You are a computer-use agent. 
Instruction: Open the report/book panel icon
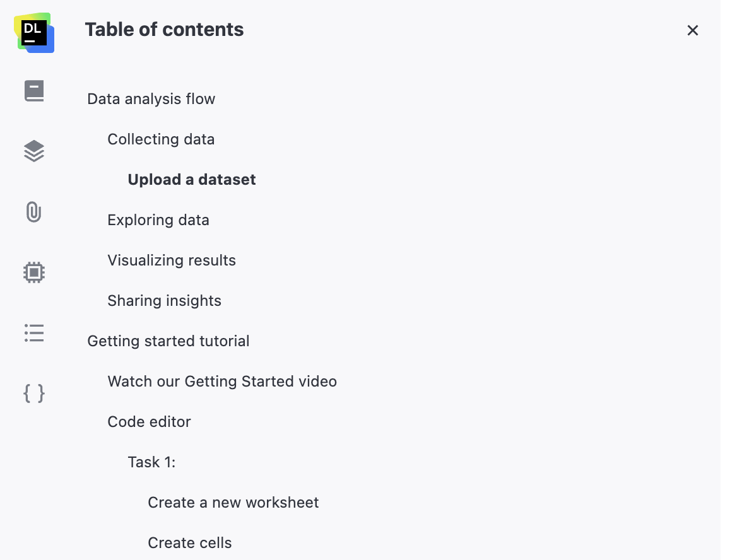point(33,90)
